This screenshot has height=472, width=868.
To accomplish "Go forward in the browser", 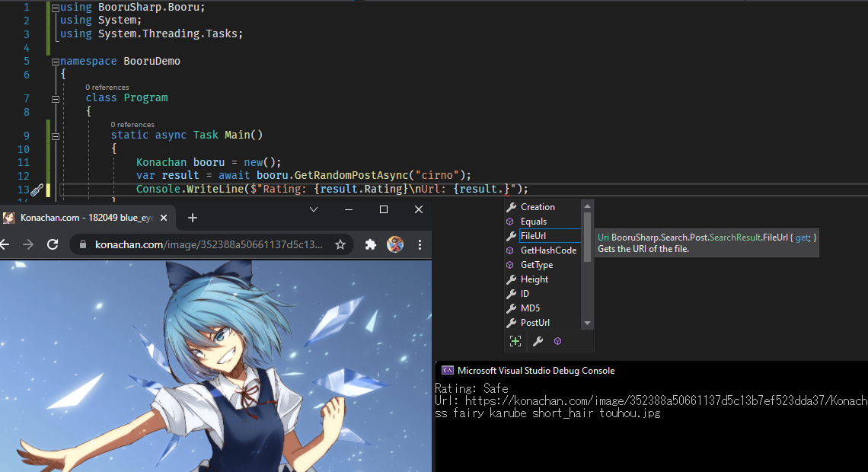I will pos(28,244).
